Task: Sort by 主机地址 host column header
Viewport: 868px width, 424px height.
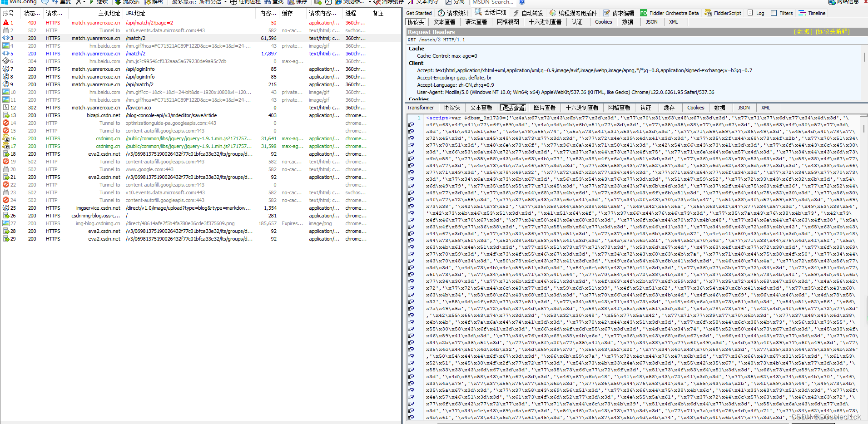Action: (96, 14)
